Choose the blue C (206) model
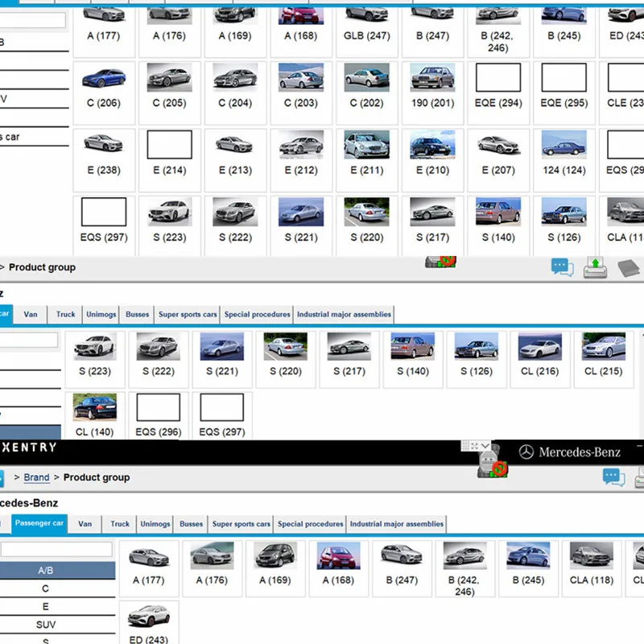Screen dimensions: 644x644 [x=104, y=93]
